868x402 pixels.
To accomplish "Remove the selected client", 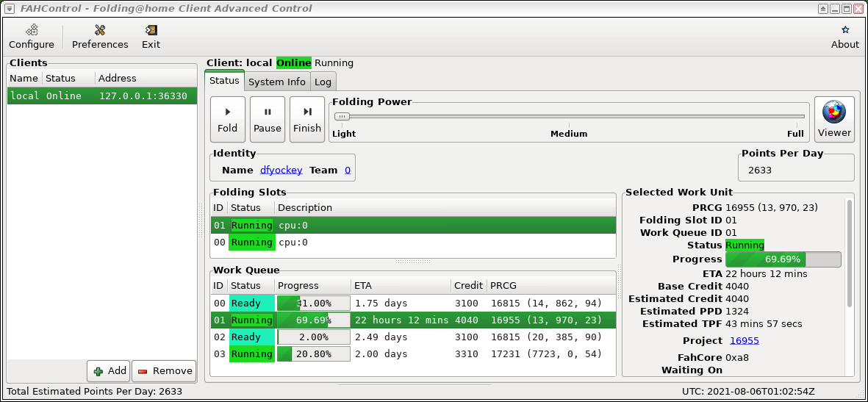I will 165,371.
